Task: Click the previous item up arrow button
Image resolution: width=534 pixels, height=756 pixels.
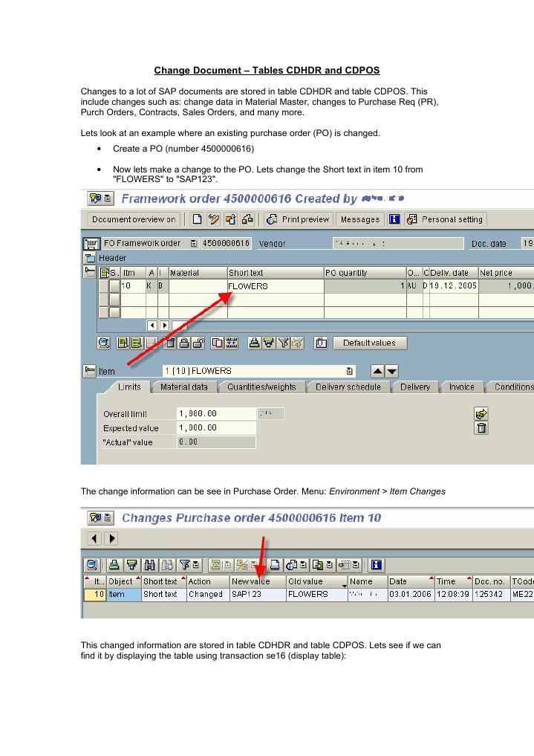Action: (x=378, y=371)
